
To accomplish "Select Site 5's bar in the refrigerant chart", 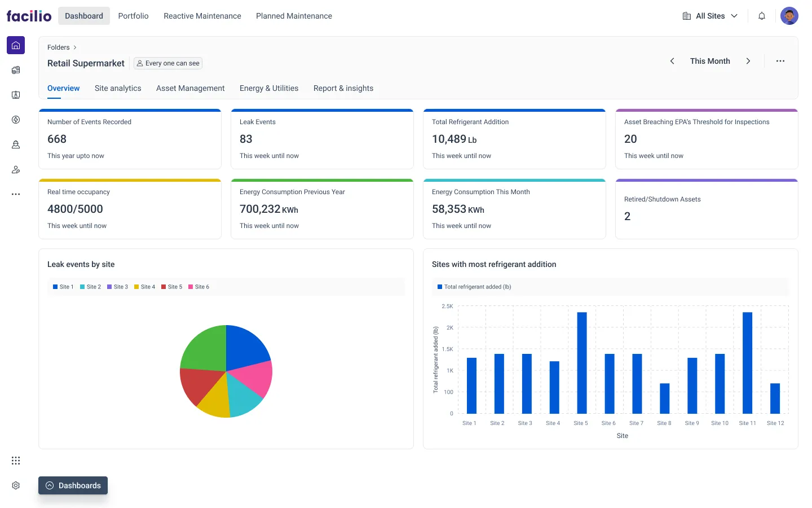I will point(581,361).
